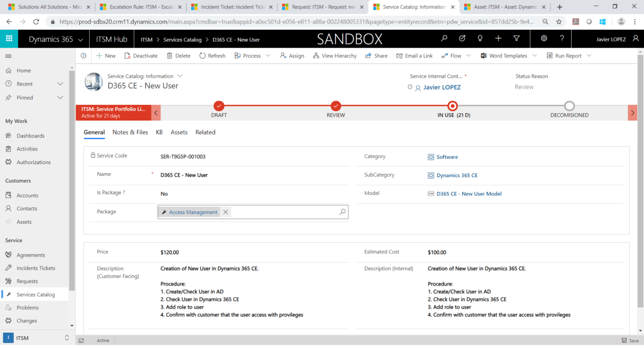The height and width of the screenshot is (348, 644).
Task: Open the help question mark icon
Action: click(562, 39)
